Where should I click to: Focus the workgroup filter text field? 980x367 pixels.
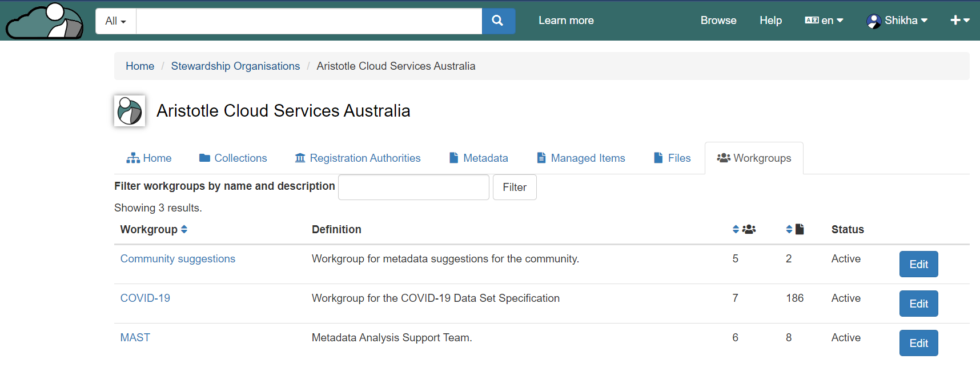pos(413,188)
